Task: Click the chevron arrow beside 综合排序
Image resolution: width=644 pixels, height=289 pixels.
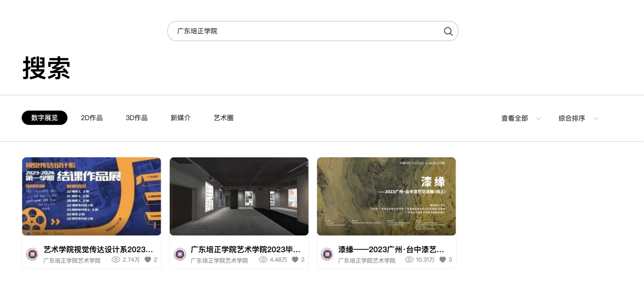Action: [x=596, y=119]
